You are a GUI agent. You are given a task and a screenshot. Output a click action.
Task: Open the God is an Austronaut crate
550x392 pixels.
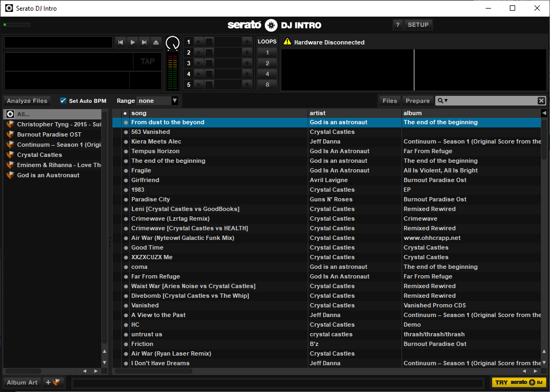tap(52, 175)
